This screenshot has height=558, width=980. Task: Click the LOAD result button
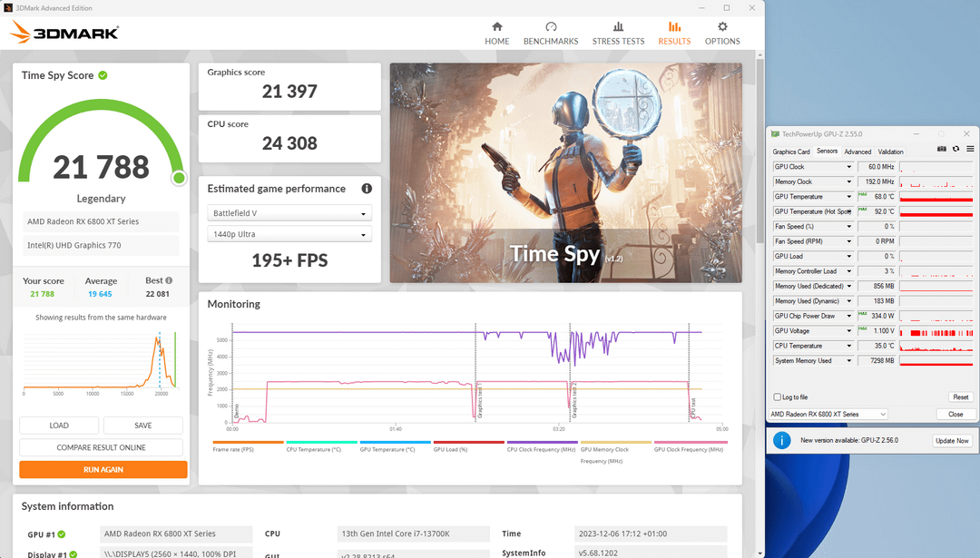click(59, 426)
